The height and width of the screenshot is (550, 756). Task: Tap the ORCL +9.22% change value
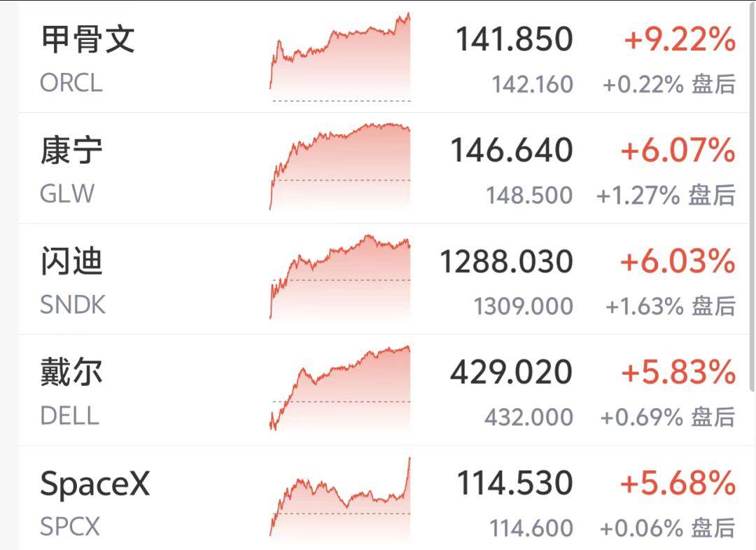click(680, 39)
